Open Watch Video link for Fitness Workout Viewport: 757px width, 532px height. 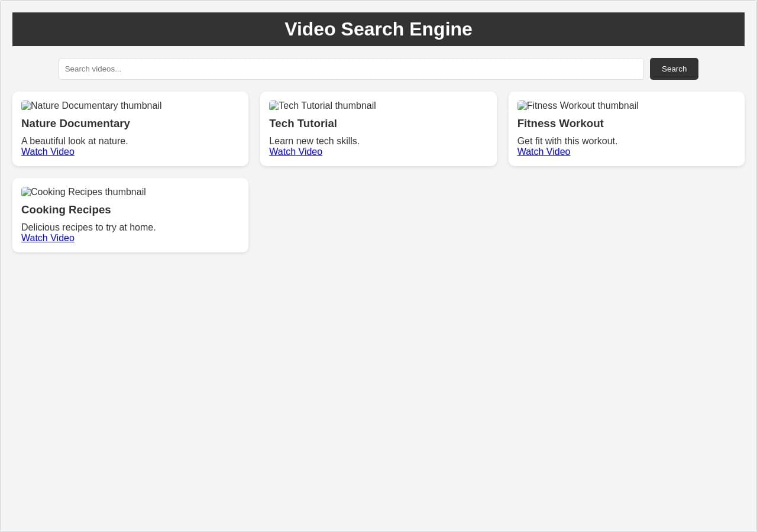pos(544,152)
